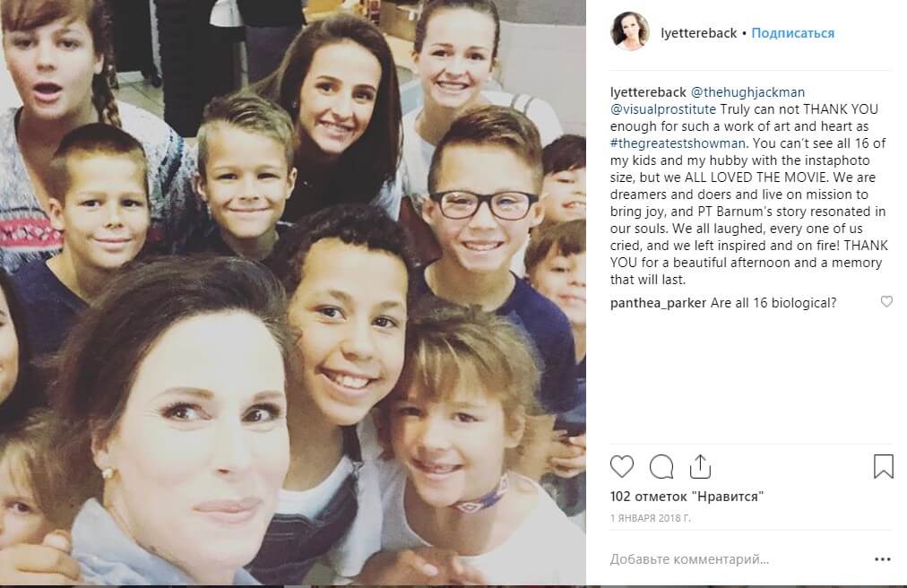Screen dimensions: 907x588
Task: Open lyettereback name in caption
Action: point(648,92)
